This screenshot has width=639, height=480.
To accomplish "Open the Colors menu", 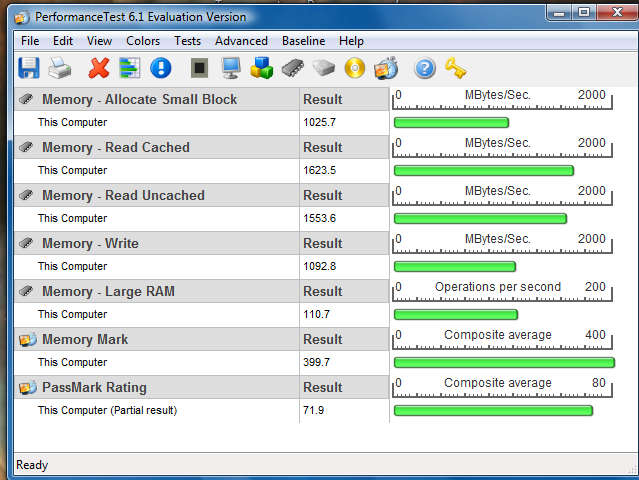I will (143, 41).
